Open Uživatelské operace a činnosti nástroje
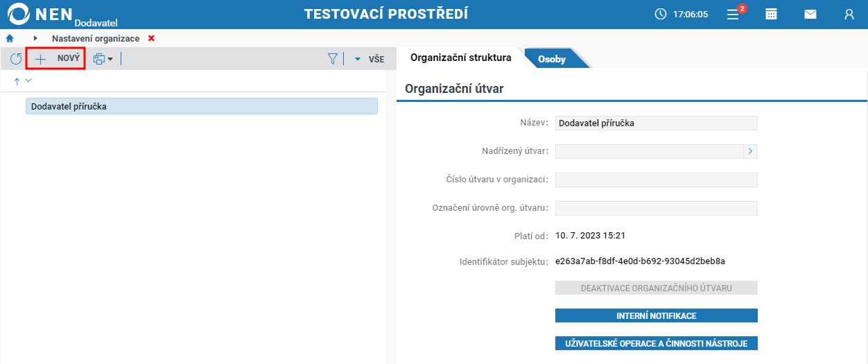868x364 pixels. 657,343
